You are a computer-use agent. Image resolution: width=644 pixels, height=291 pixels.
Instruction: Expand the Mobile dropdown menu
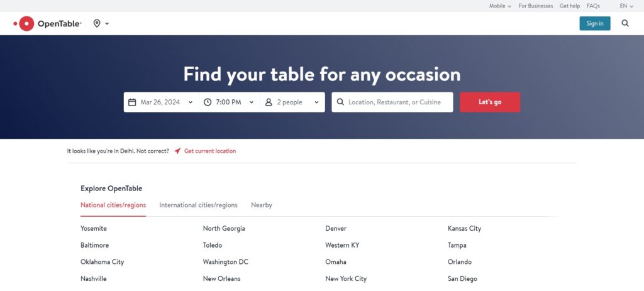pyautogui.click(x=500, y=6)
